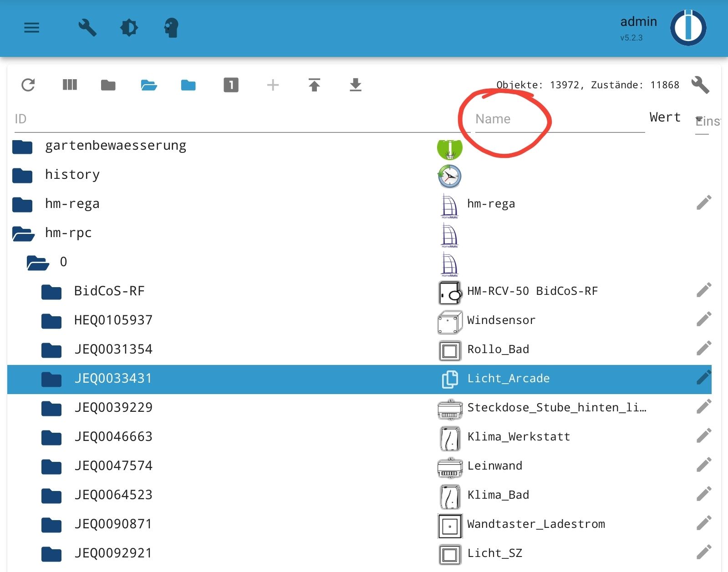This screenshot has height=572, width=728.
Task: Click the history adapter clock icon
Action: tap(450, 176)
